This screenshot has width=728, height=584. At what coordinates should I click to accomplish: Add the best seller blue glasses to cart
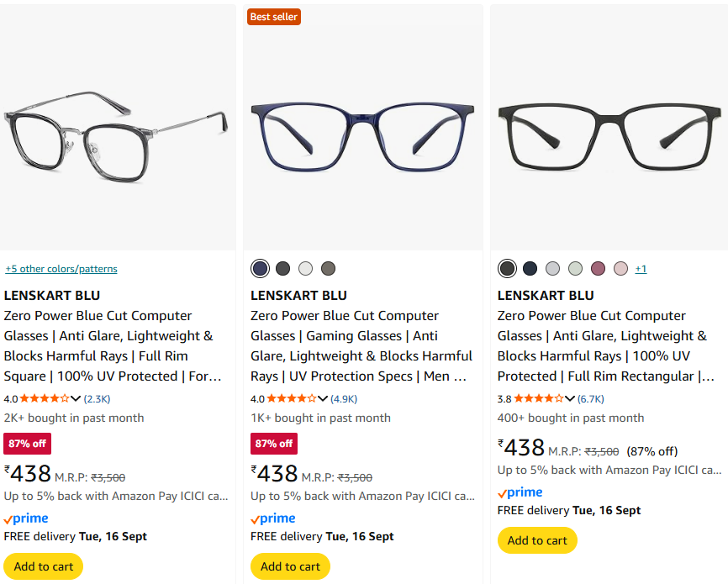290,566
